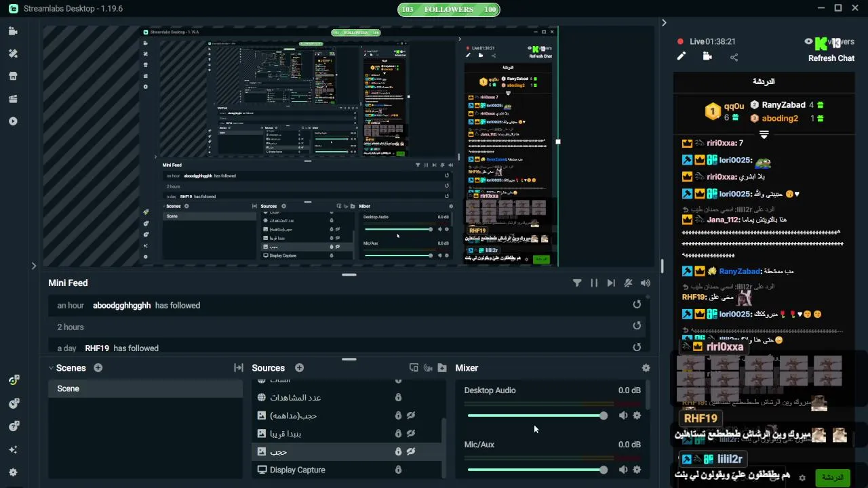Open chat settings gear beside الدردشة button
Image resolution: width=868 pixels, height=488 pixels.
coord(802,478)
